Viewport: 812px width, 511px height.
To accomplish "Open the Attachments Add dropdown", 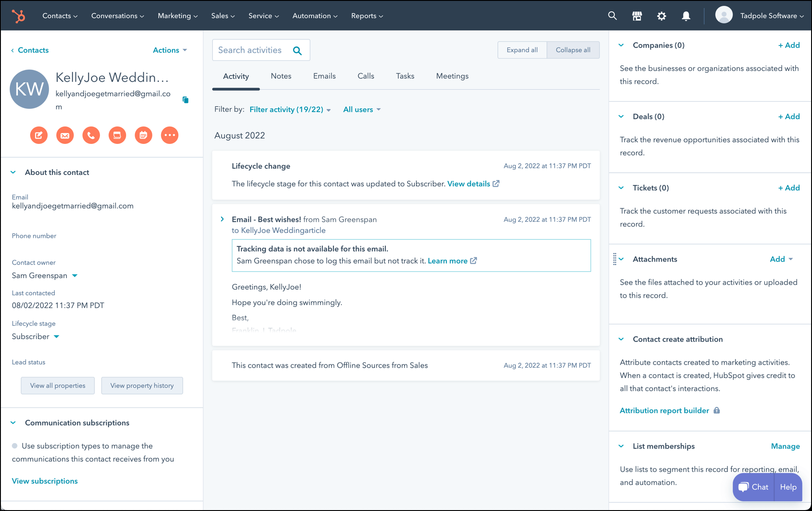I will click(x=781, y=259).
